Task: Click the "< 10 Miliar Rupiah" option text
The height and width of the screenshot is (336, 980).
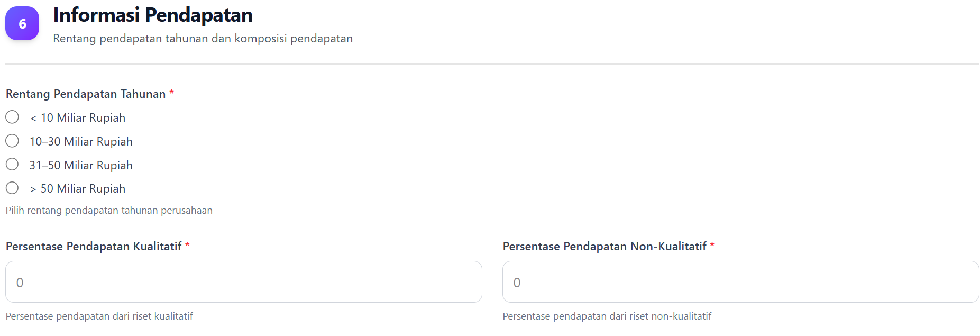Action: (x=78, y=118)
